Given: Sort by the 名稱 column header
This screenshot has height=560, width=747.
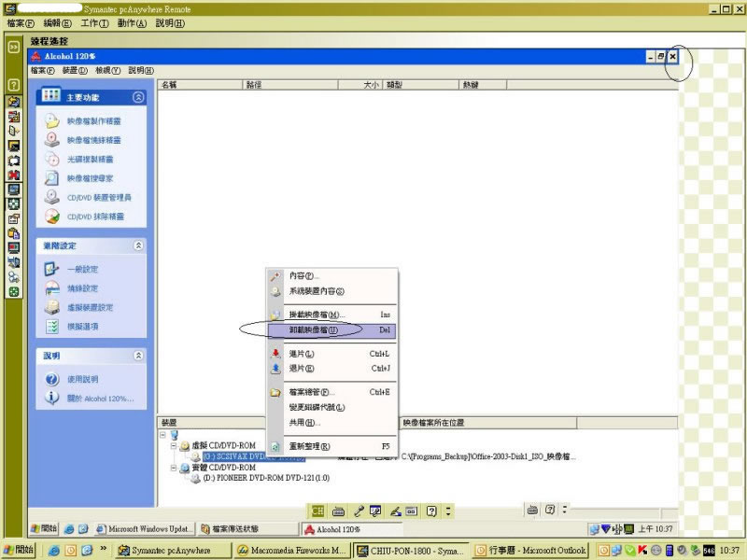Looking at the screenshot, I should click(x=200, y=85).
